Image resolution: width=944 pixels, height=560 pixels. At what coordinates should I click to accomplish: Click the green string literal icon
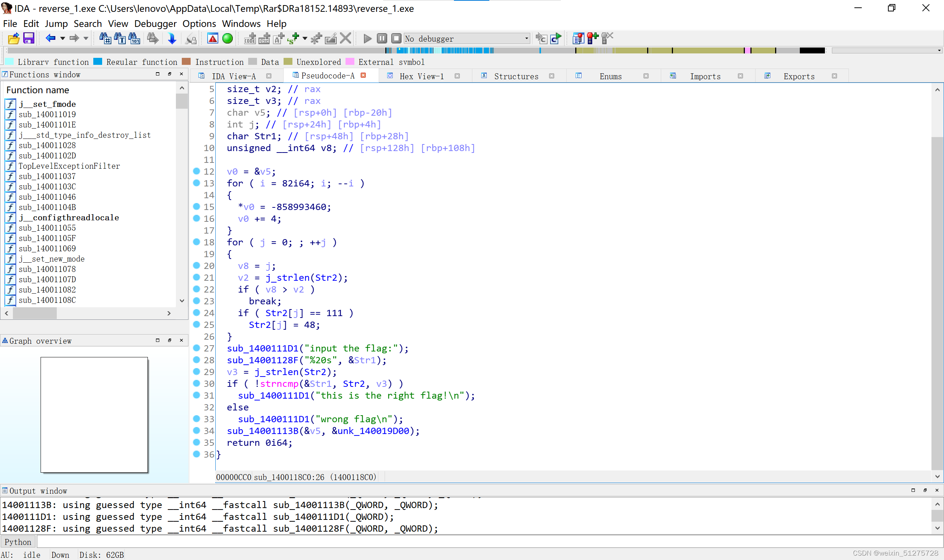point(293,38)
